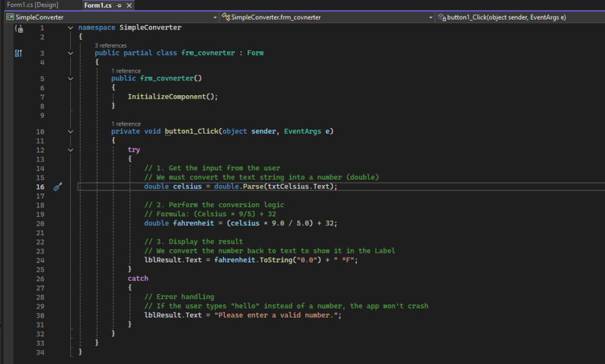Select the Form1.cs code tab

tap(97, 5)
